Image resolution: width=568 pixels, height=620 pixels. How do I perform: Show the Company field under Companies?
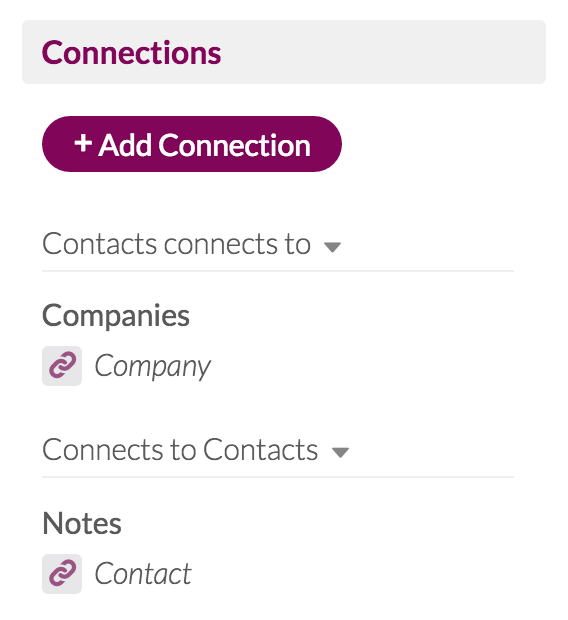(x=152, y=367)
